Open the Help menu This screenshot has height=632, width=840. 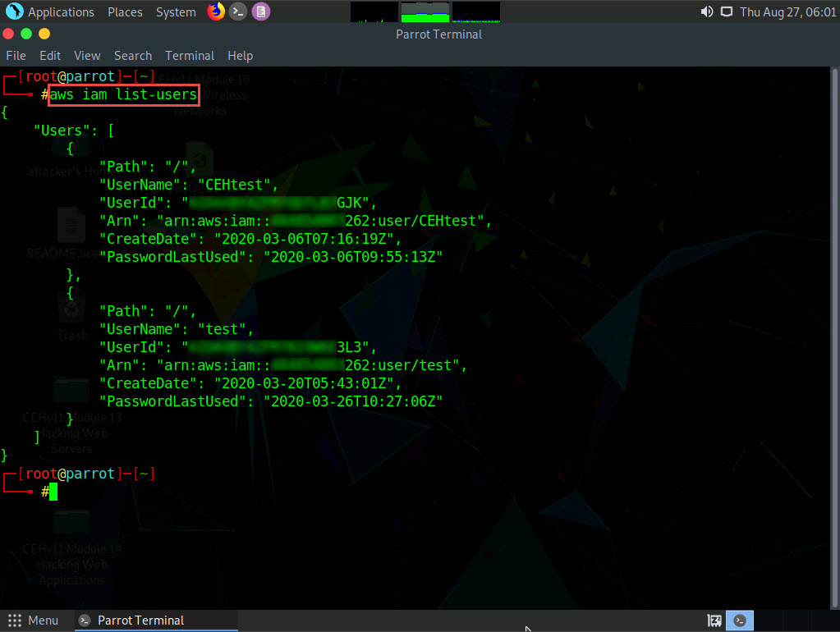[240, 56]
